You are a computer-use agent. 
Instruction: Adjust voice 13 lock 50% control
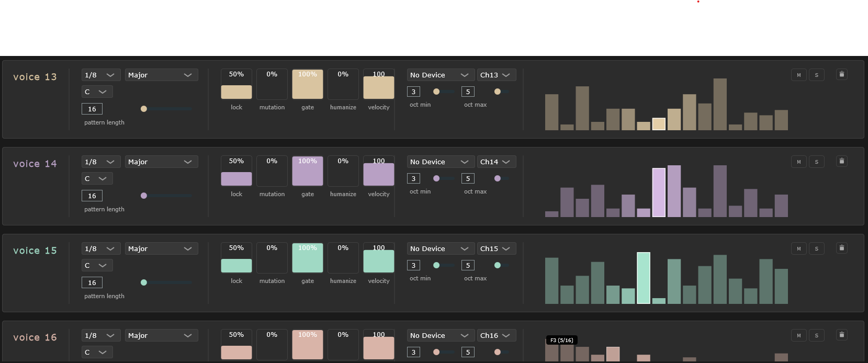click(236, 84)
